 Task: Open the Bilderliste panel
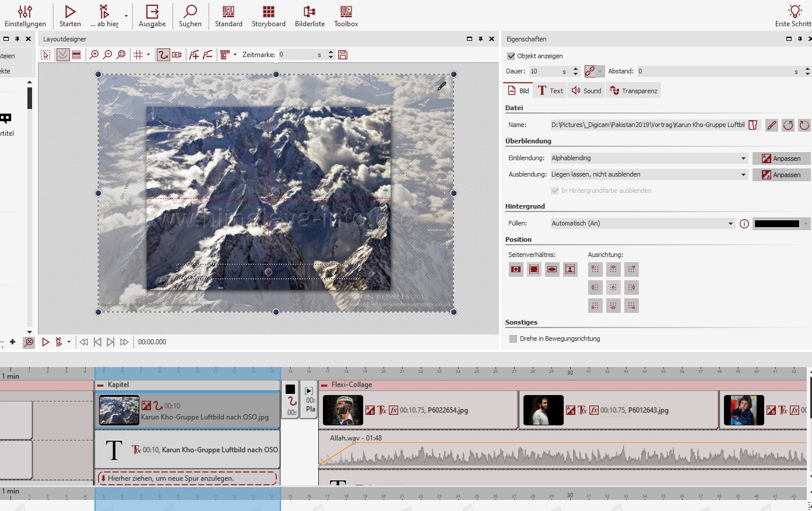coord(310,16)
